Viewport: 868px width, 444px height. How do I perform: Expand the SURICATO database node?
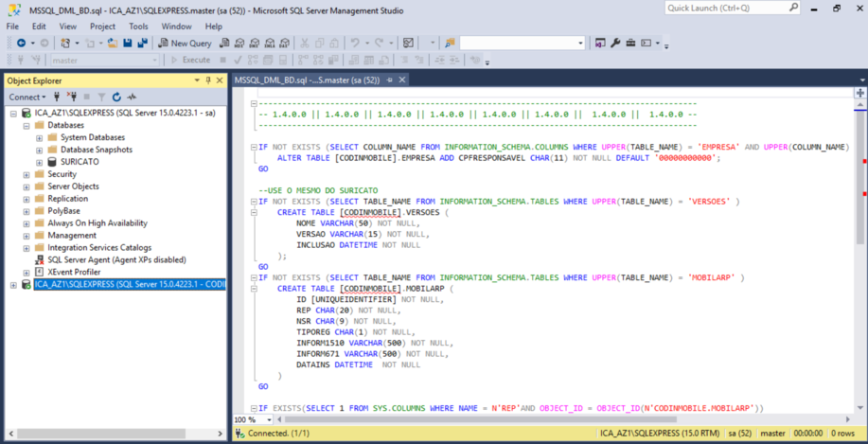[x=40, y=162]
